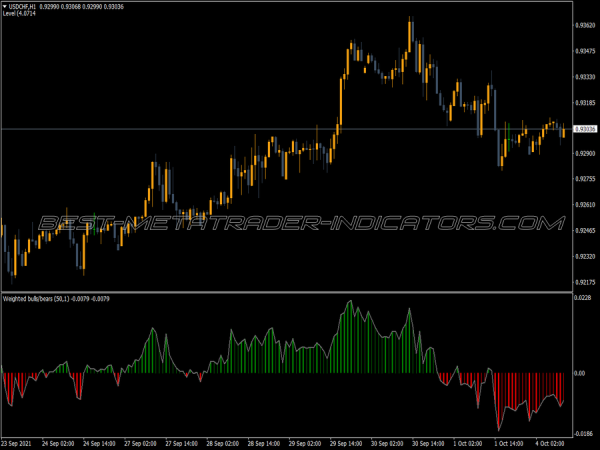Select the 27 Sep 02:00 time label

coord(140,443)
